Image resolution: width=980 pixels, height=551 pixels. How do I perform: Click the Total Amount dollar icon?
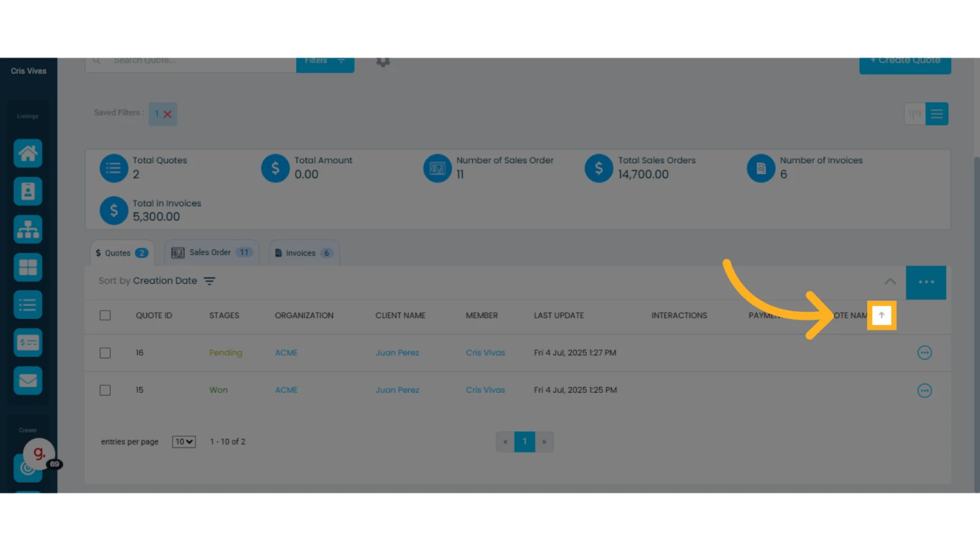point(276,168)
